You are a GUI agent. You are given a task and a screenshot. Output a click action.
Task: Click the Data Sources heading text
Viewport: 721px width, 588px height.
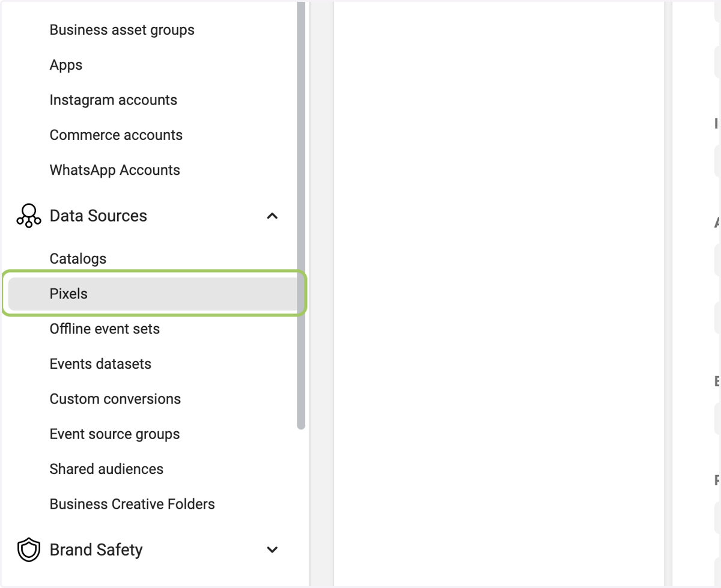(x=99, y=216)
